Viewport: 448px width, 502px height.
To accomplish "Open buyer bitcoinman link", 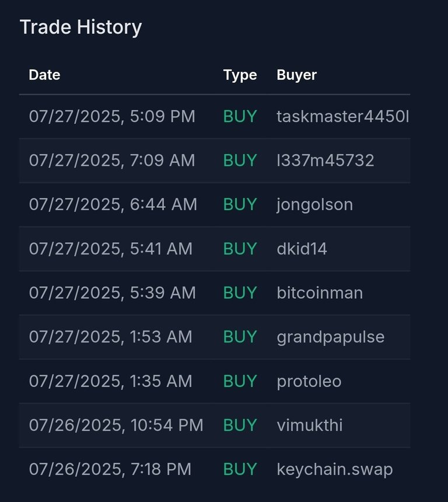I will [320, 293].
